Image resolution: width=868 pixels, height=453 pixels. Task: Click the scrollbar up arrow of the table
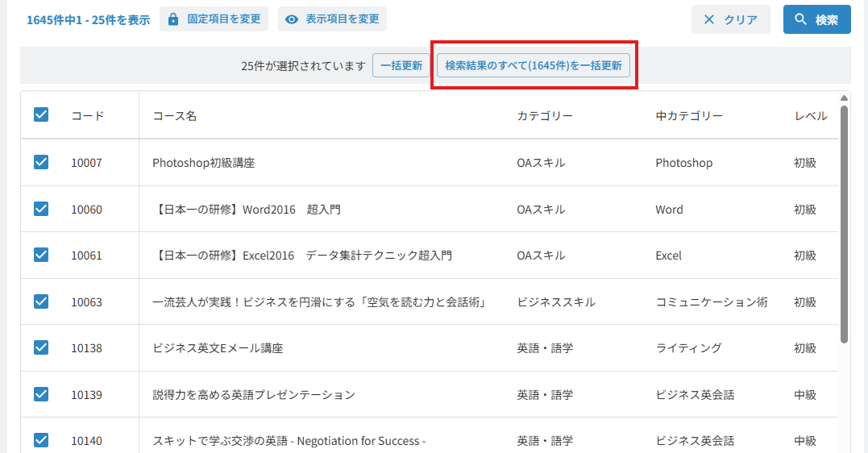coord(844,98)
